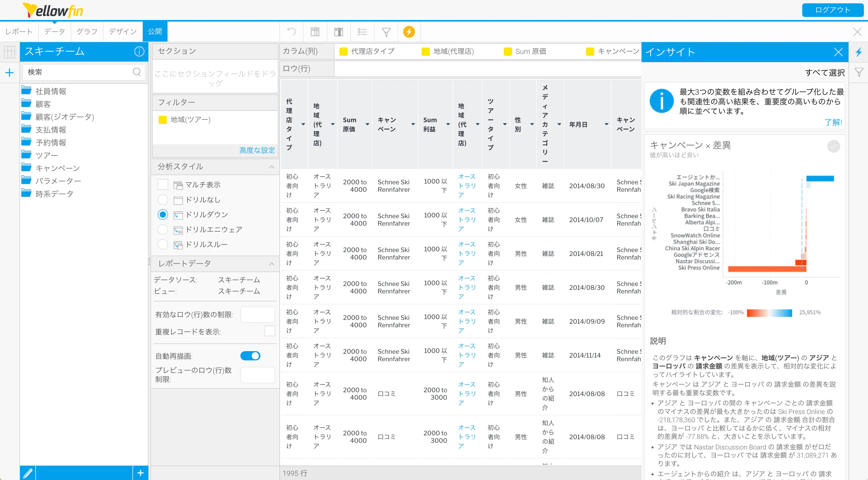Select the checkmark on キャンペーン × 差異 card

coord(833,146)
